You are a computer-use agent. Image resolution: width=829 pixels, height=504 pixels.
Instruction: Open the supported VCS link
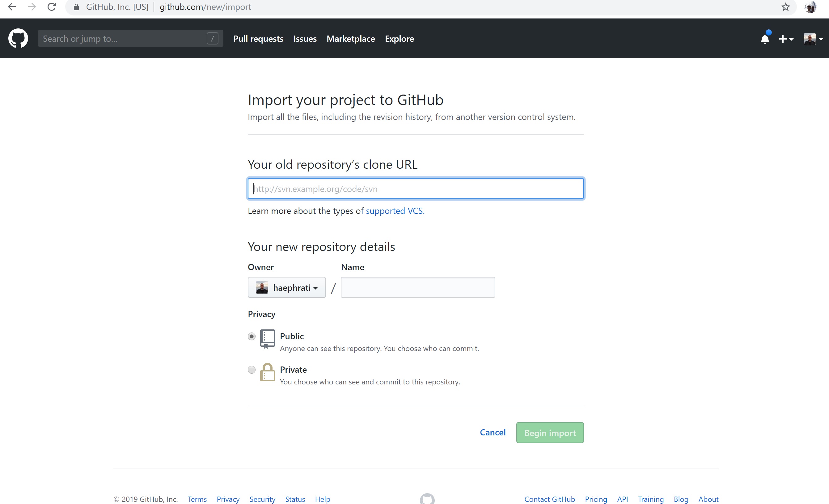[395, 211]
